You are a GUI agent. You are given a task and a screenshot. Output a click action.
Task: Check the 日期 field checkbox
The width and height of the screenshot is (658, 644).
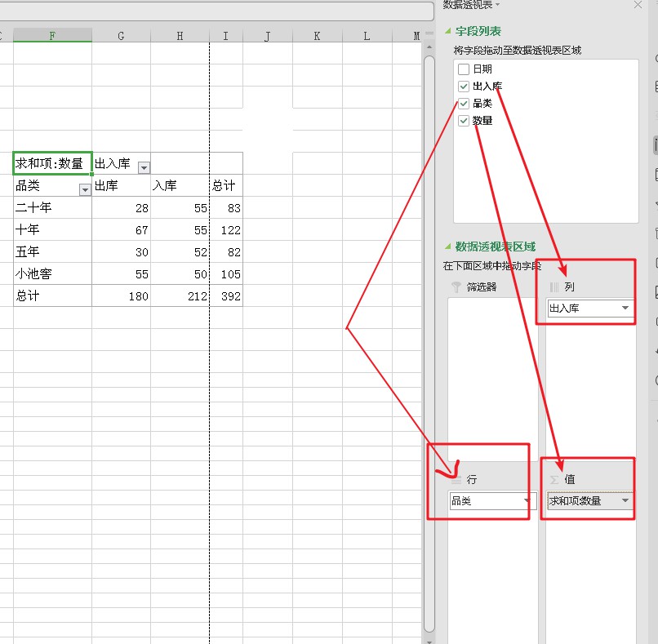(463, 69)
